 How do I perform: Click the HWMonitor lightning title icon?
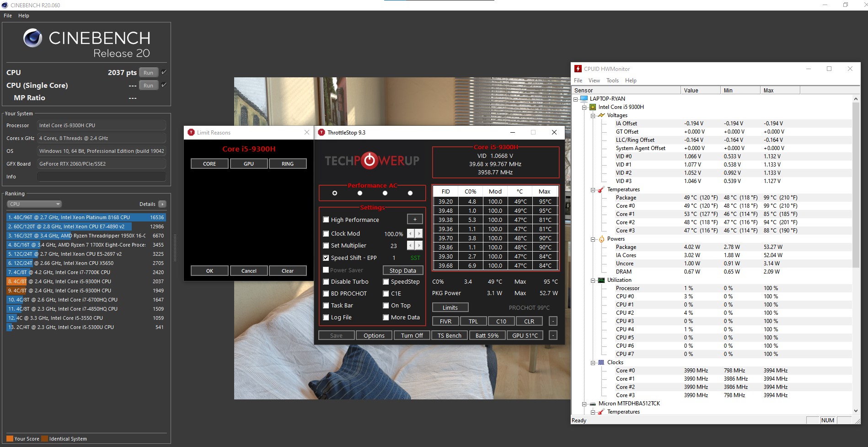click(578, 69)
